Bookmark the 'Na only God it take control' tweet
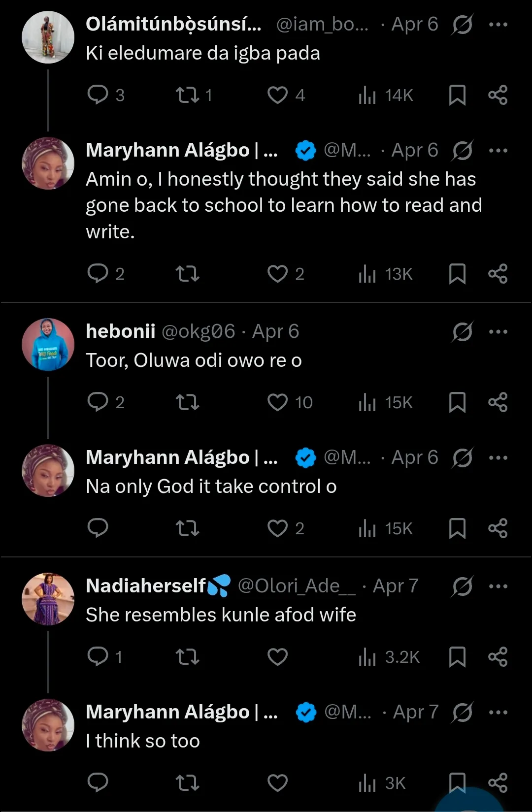Screen dimensions: 532x812 tap(457, 528)
